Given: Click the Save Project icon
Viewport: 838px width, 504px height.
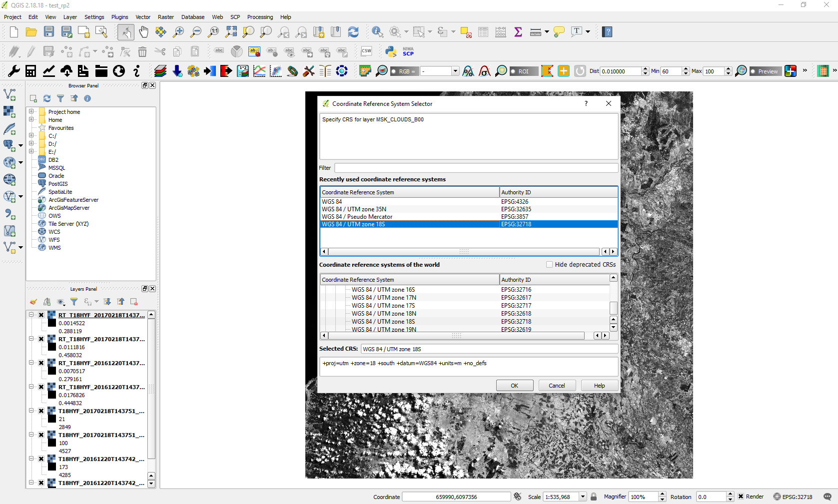Looking at the screenshot, I should (x=48, y=32).
